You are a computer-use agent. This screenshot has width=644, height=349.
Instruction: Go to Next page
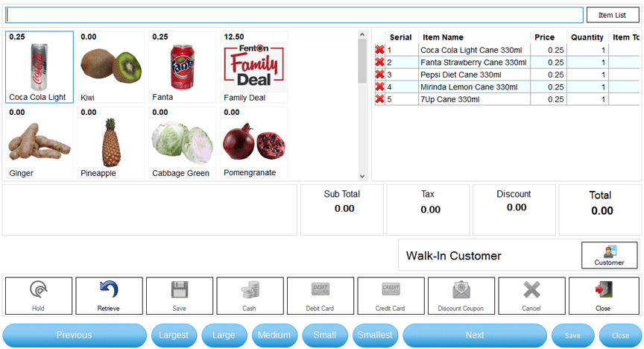point(475,335)
